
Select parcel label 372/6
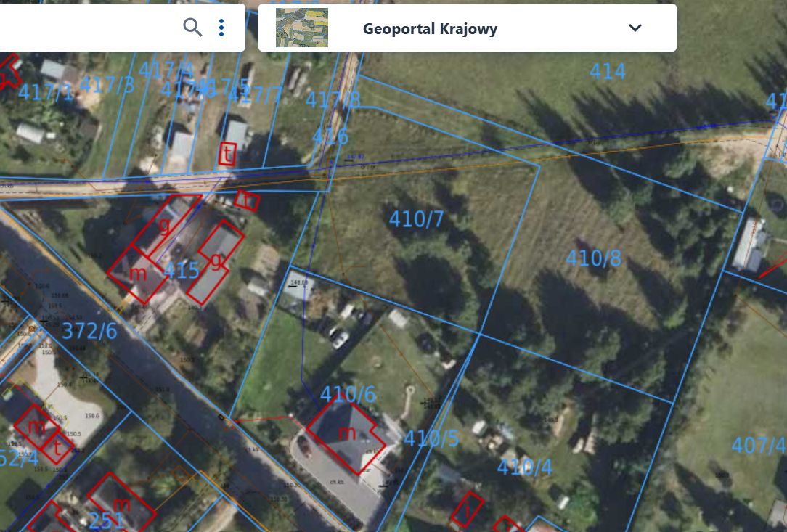point(89,331)
